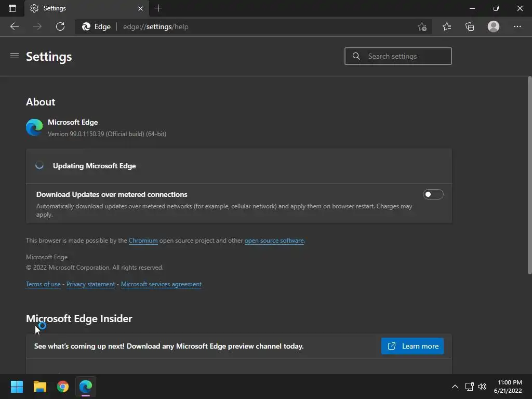Click the forward navigation arrow
532x399 pixels.
coord(37,26)
